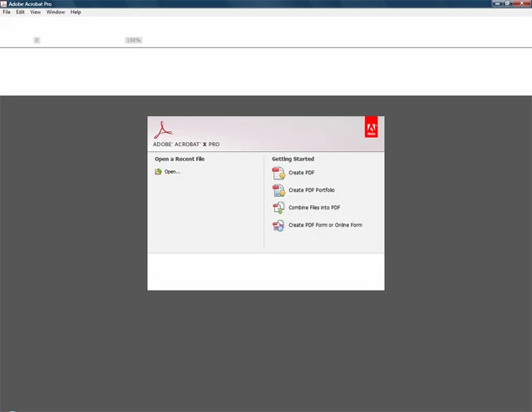Click the Create PDF Form icon

pos(278,225)
